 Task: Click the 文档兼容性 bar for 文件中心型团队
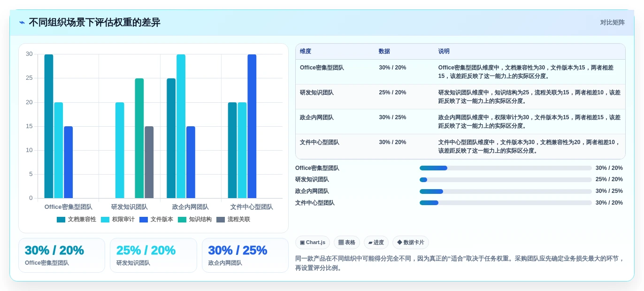click(232, 150)
